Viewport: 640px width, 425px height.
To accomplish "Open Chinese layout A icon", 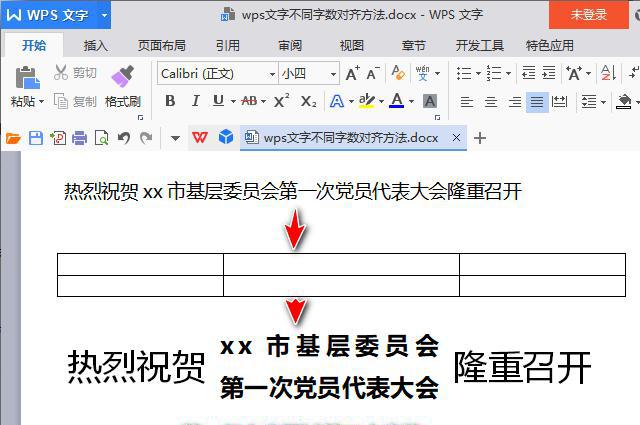I will coord(573,73).
